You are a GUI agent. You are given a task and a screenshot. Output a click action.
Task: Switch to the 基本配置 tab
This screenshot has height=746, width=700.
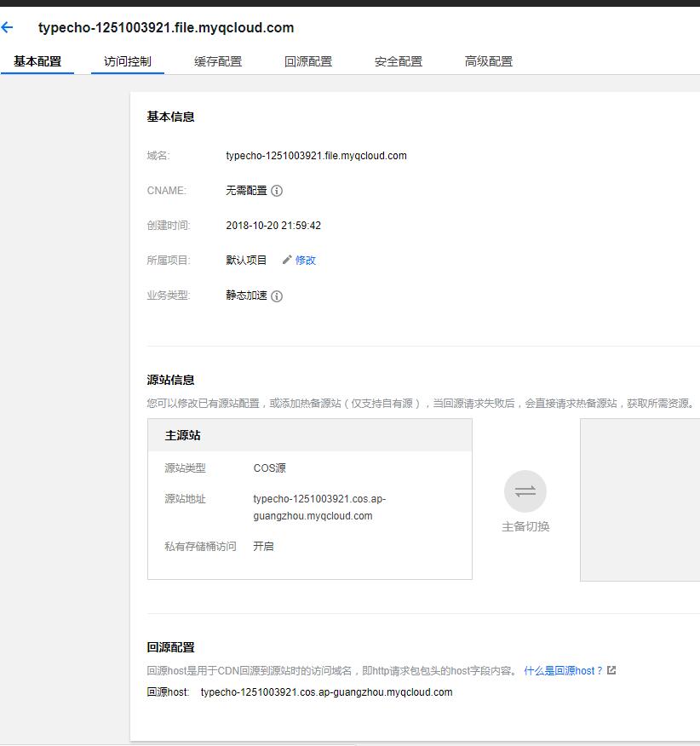coord(37,61)
